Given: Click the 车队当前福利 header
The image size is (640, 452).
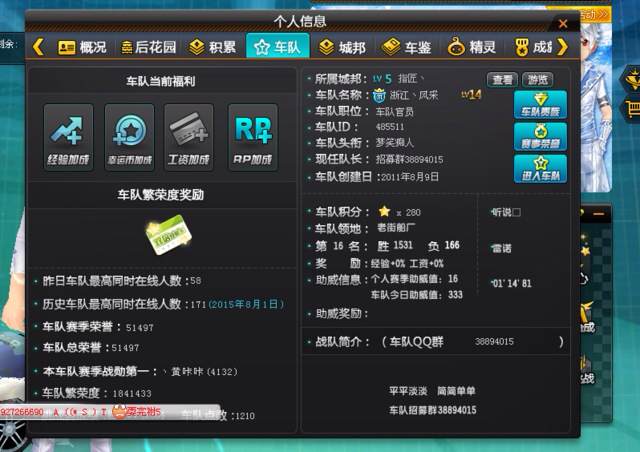Looking at the screenshot, I should [160, 81].
